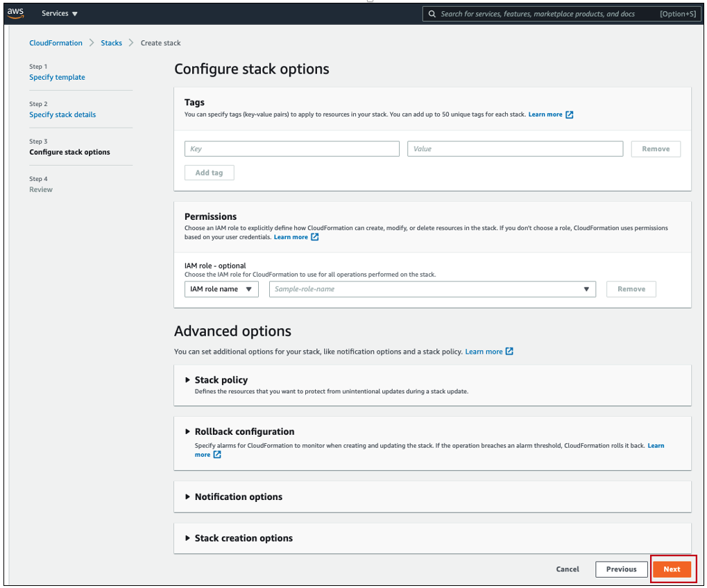This screenshot has height=588, width=707.
Task: Open Tags Learn more link
Action: [x=545, y=114]
